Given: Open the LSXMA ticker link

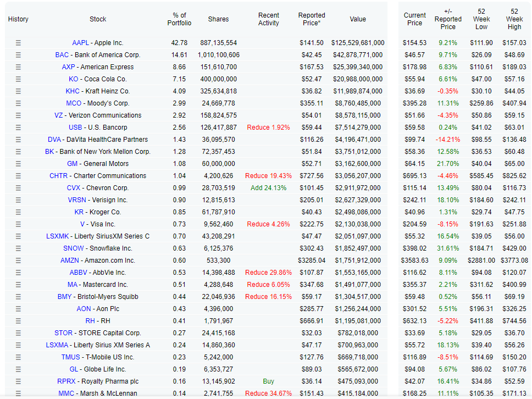Looking at the screenshot, I should click(57, 345).
